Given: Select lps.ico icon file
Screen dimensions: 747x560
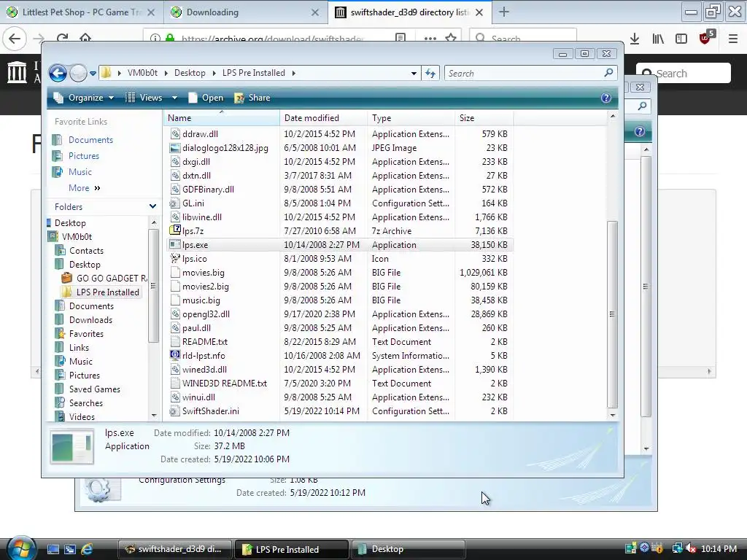Looking at the screenshot, I should click(175, 259).
